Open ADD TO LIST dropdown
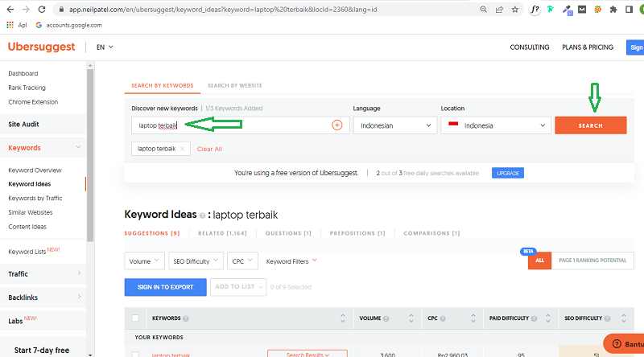The height and width of the screenshot is (357, 644). (238, 287)
